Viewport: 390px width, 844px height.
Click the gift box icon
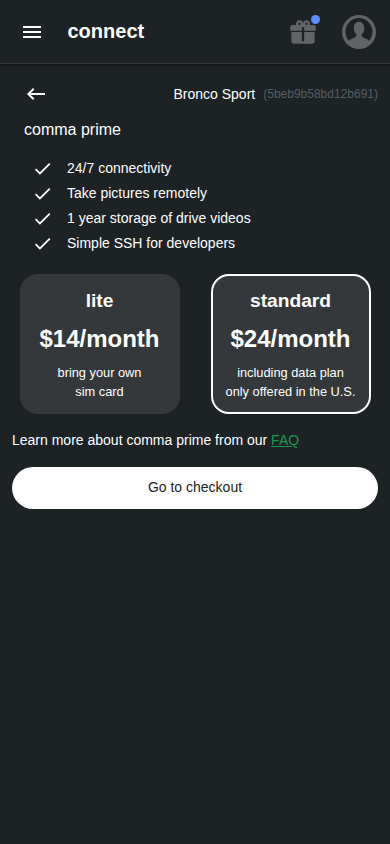pyautogui.click(x=303, y=32)
